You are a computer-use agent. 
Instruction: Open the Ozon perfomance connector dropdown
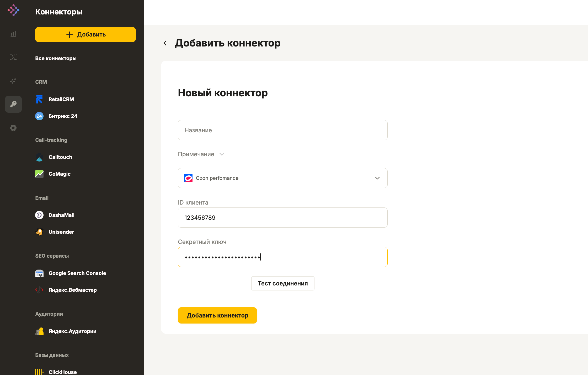point(283,178)
